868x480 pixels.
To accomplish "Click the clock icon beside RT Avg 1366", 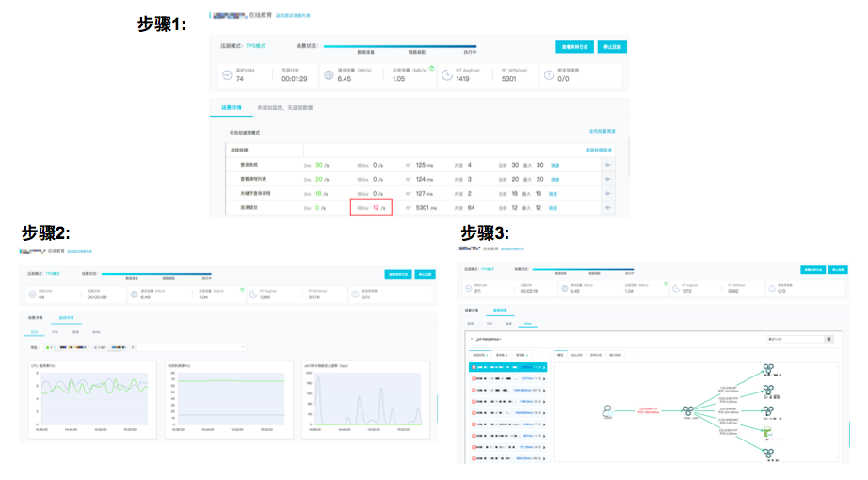I will pos(253,295).
